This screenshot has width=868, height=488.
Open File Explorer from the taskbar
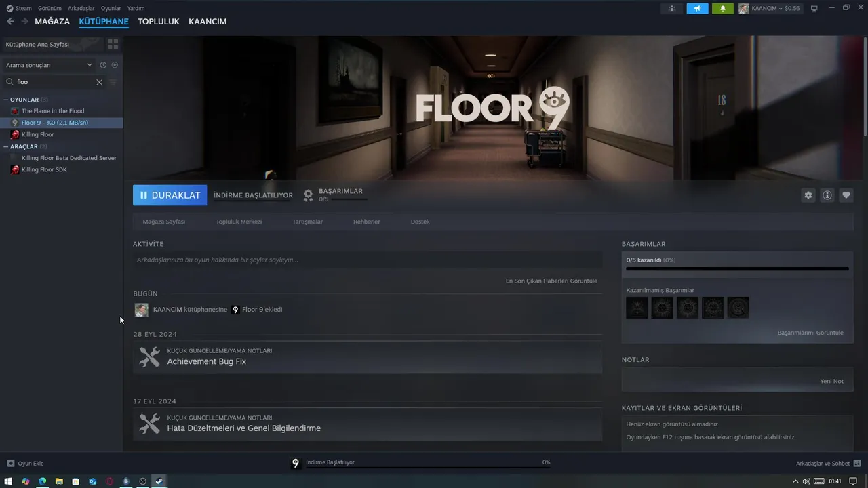pyautogui.click(x=59, y=481)
